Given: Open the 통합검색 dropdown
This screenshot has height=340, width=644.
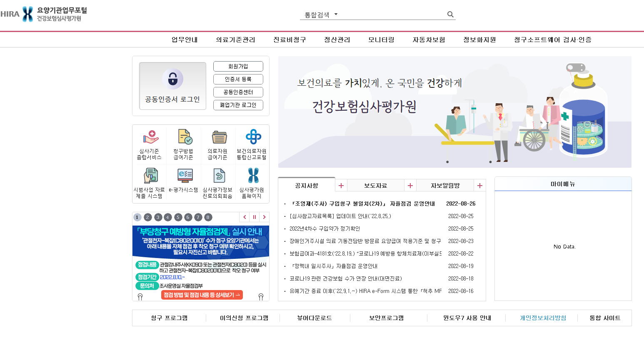Looking at the screenshot, I should [321, 15].
